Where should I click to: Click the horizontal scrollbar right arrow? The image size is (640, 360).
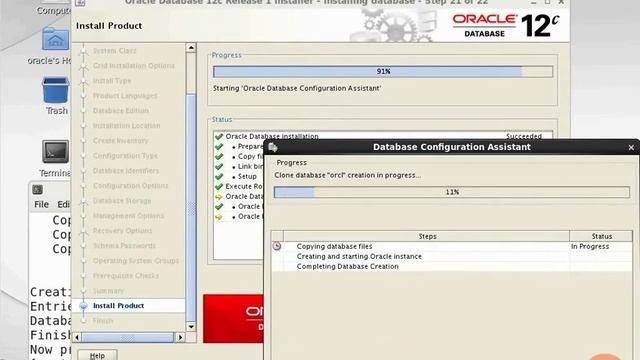click(180, 337)
